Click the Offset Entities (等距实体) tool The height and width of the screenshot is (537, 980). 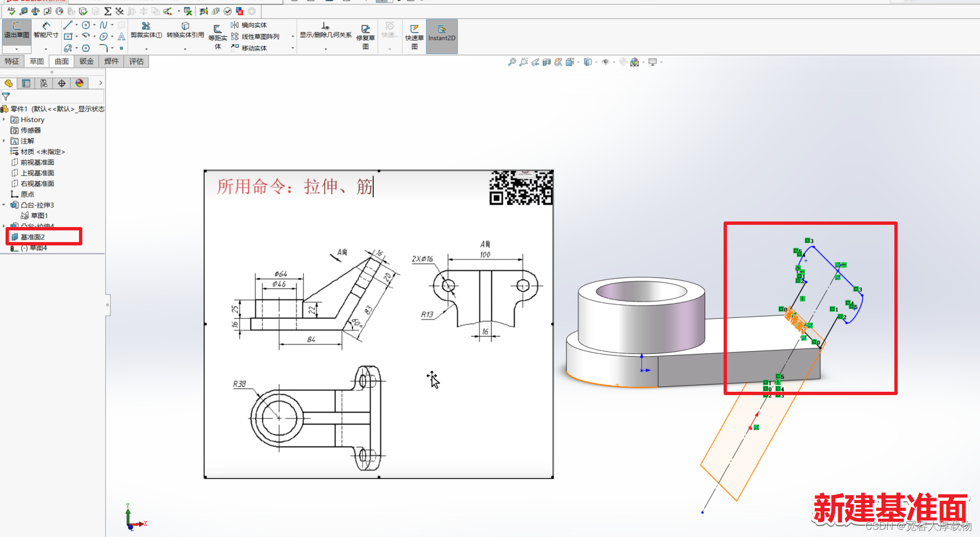pos(217,37)
